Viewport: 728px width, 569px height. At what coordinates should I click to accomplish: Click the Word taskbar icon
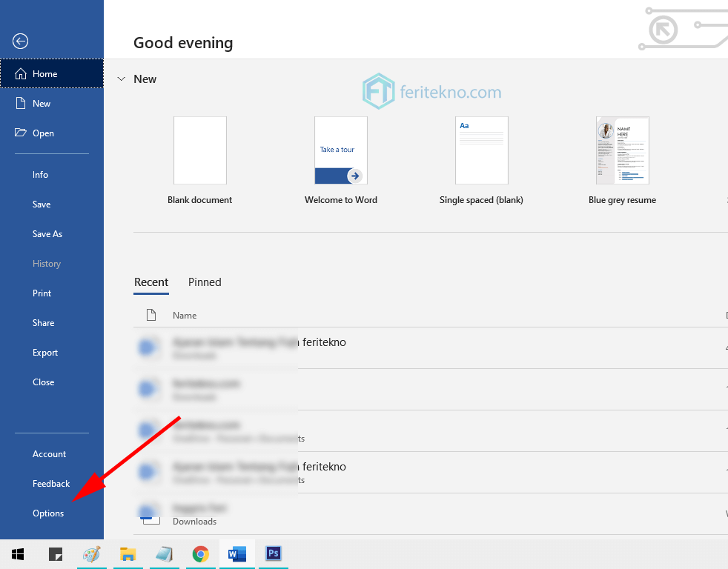tap(236, 554)
